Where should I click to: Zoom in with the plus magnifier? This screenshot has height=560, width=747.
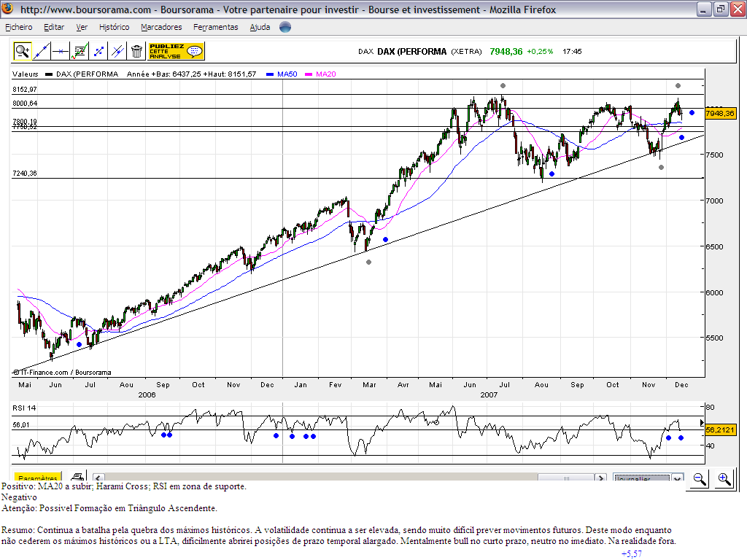click(x=724, y=478)
